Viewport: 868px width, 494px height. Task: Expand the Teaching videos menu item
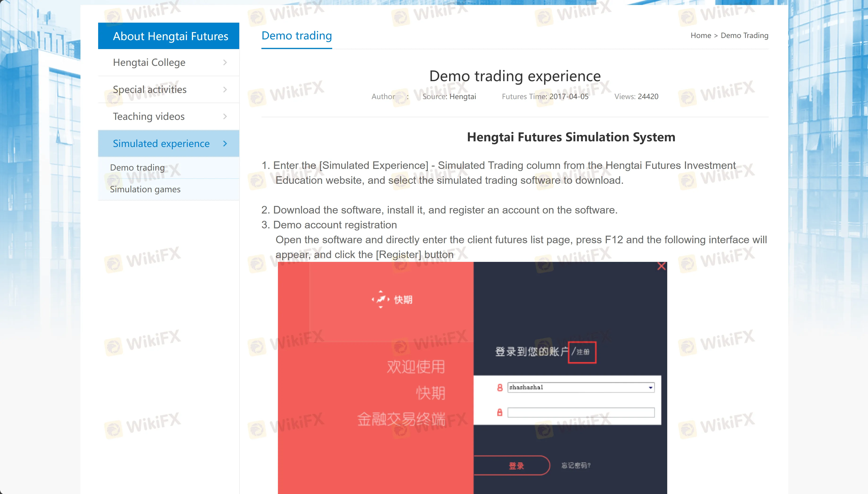(x=225, y=116)
